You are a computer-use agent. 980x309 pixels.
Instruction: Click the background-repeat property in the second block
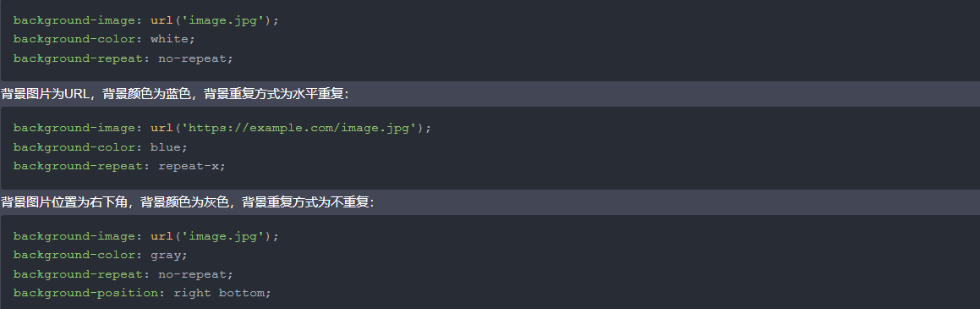(x=78, y=166)
